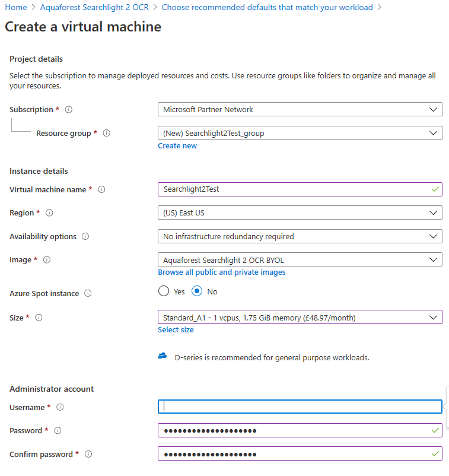Click the Size info icon

[39, 318]
